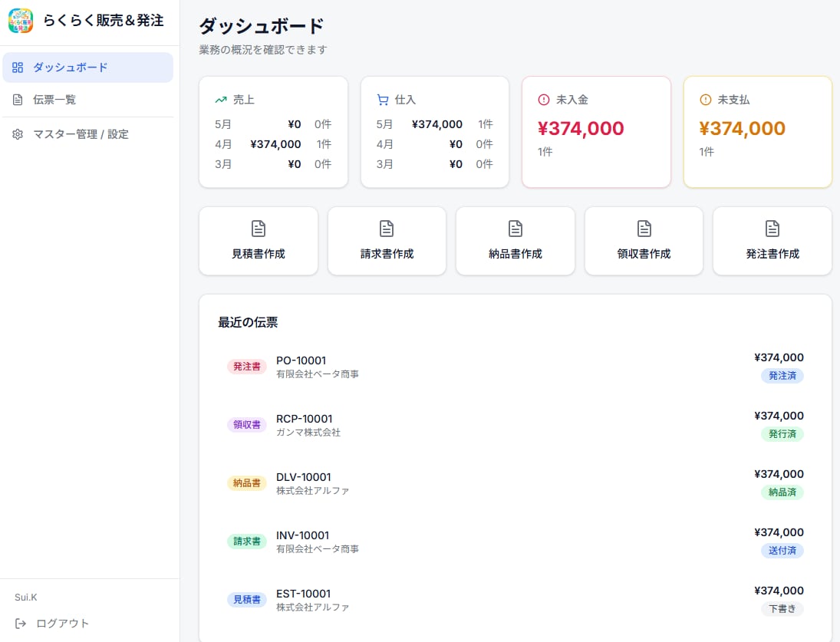Click the purple 領収書 type badge
The image size is (840, 642).
coord(247,425)
